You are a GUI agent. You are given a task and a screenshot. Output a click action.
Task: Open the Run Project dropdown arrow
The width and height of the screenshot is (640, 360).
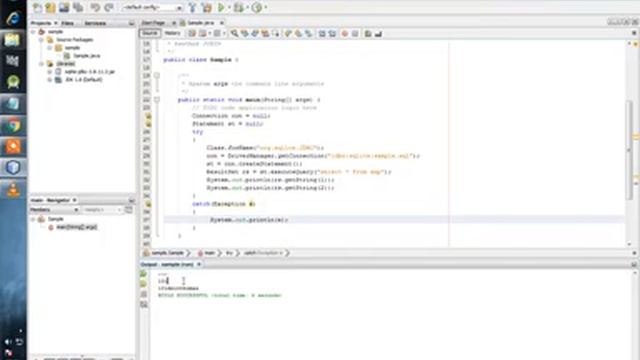click(x=229, y=7)
